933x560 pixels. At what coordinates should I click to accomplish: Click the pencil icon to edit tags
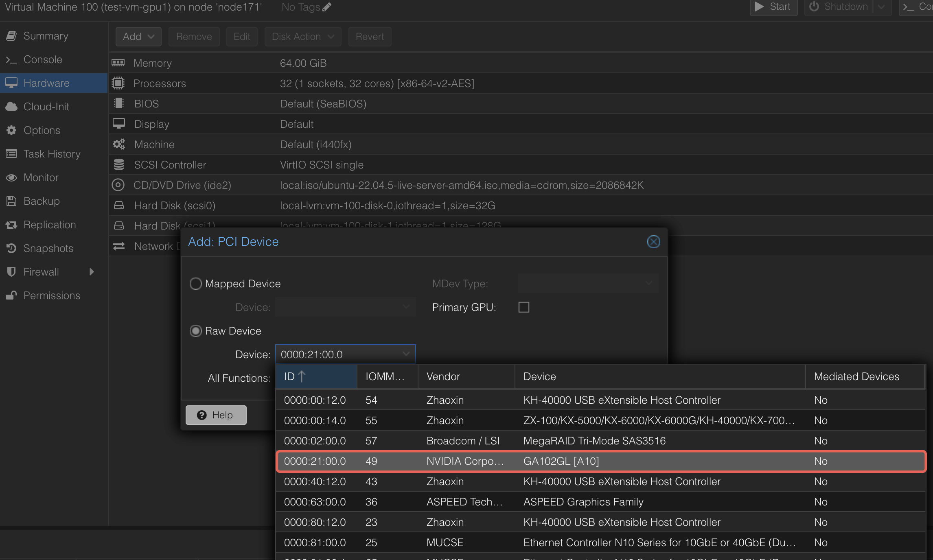pos(327,7)
